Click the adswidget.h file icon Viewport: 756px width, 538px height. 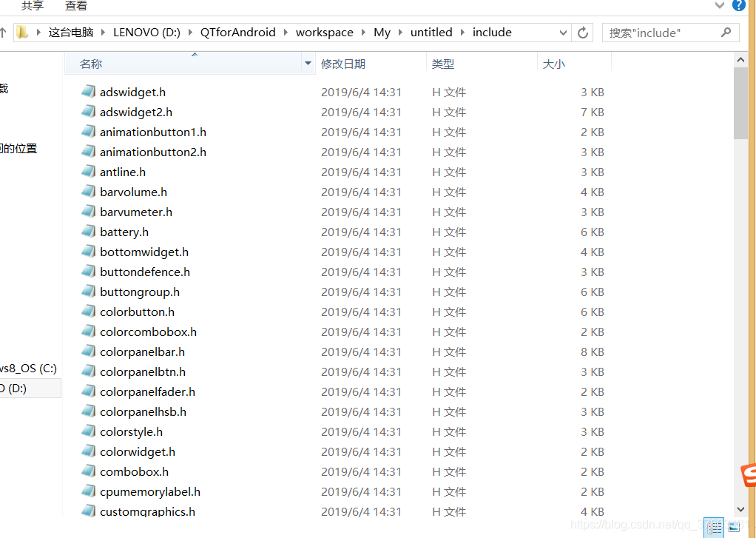tap(88, 91)
